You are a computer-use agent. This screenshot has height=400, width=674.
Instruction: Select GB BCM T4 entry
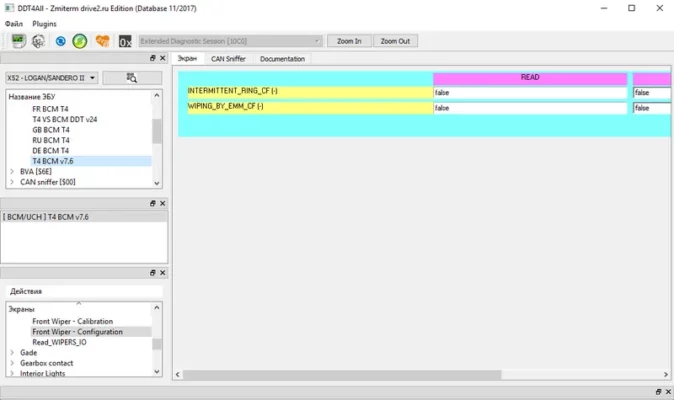(x=51, y=130)
